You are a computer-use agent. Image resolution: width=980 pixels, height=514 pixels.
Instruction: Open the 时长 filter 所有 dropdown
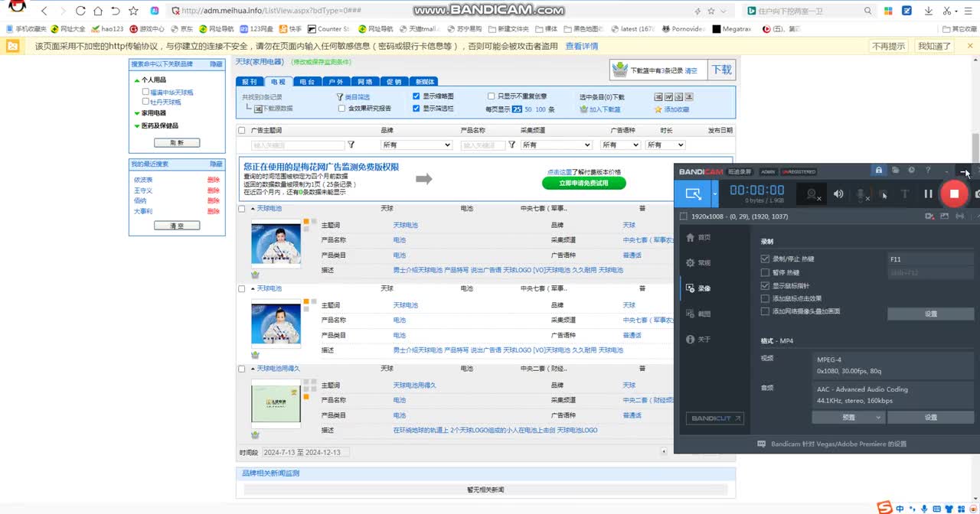click(x=665, y=145)
